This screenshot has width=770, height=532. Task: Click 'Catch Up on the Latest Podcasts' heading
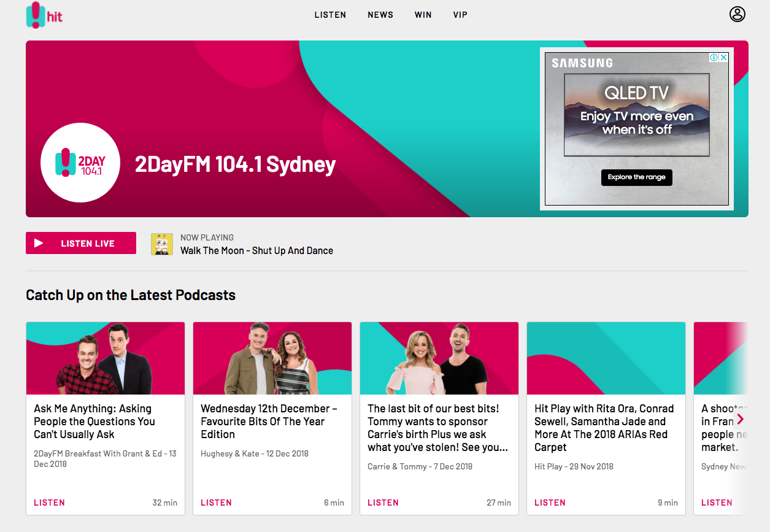[x=131, y=295]
